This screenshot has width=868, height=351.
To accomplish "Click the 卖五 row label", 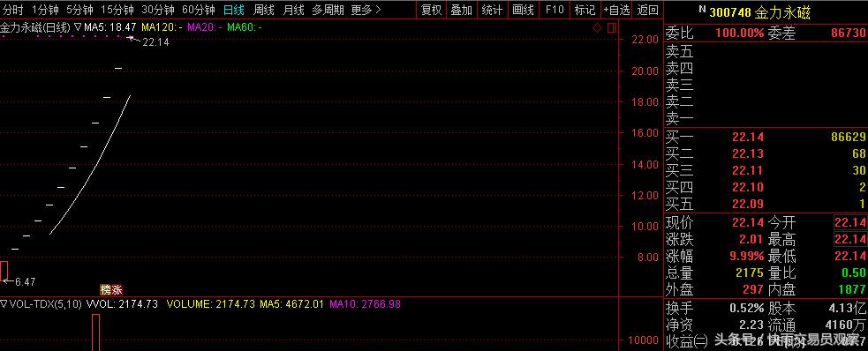I will click(x=679, y=52).
